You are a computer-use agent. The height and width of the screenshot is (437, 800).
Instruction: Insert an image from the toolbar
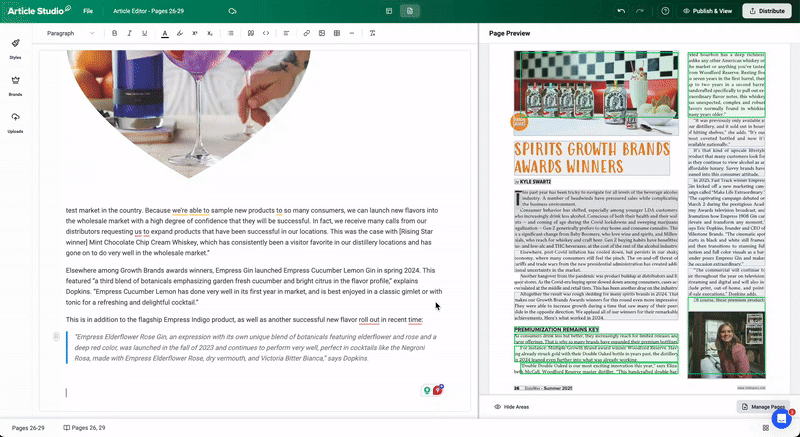tap(320, 33)
